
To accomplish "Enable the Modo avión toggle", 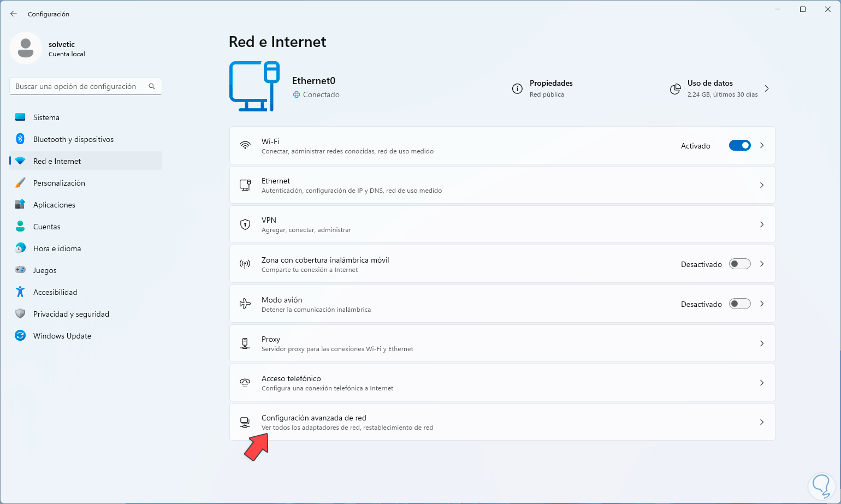I will click(x=740, y=304).
